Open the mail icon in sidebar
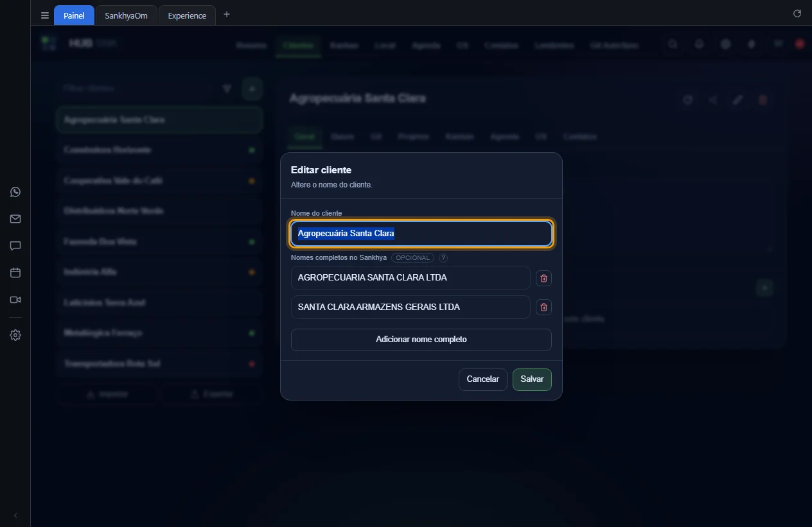The height and width of the screenshot is (527, 812). point(15,219)
